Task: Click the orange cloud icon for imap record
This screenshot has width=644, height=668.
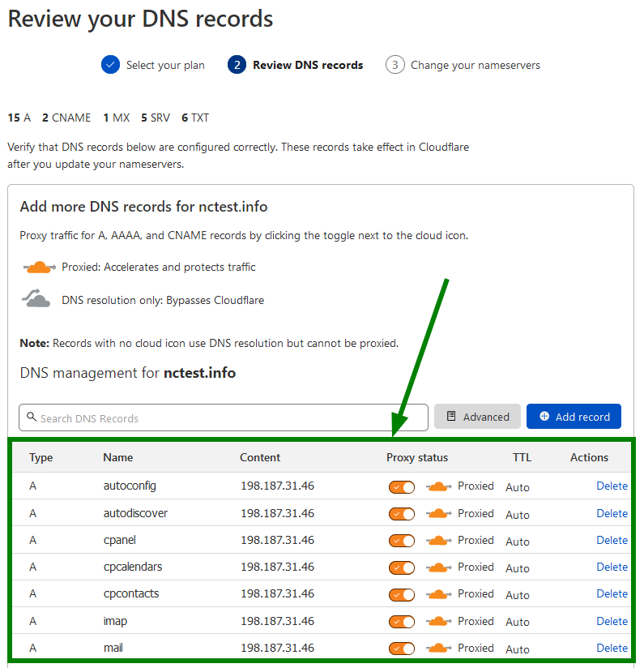Action: [x=438, y=622]
